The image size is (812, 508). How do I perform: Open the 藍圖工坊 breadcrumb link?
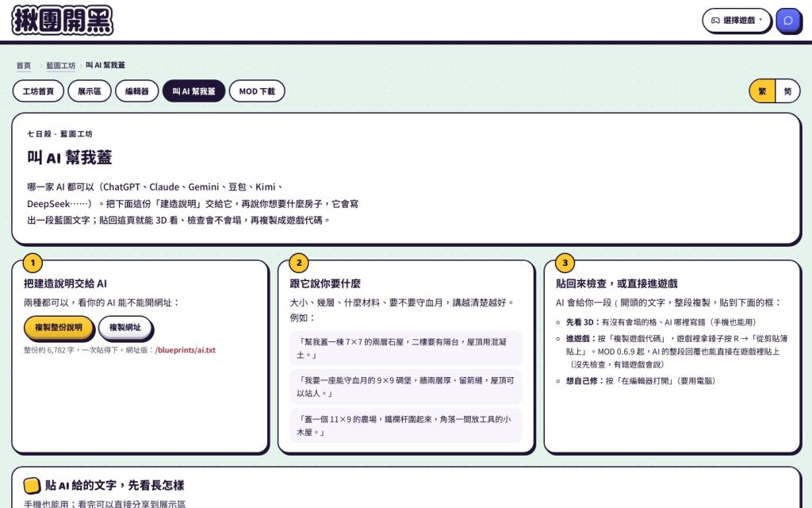(60, 65)
